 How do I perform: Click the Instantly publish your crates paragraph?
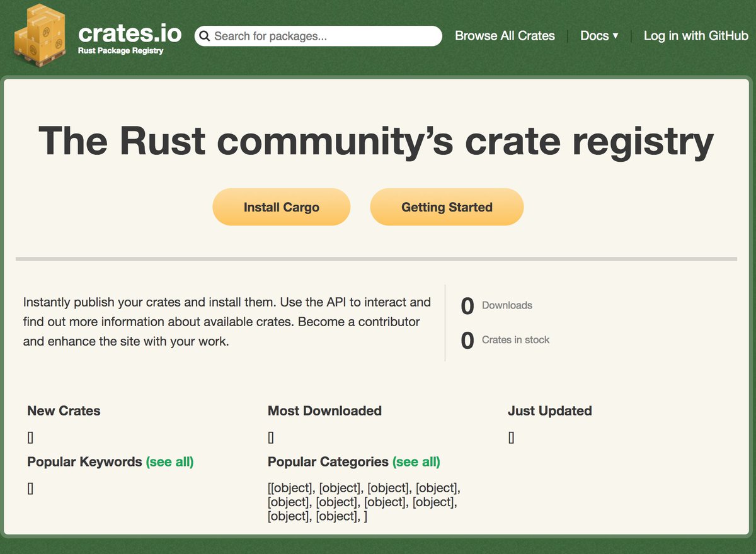pyautogui.click(x=227, y=322)
